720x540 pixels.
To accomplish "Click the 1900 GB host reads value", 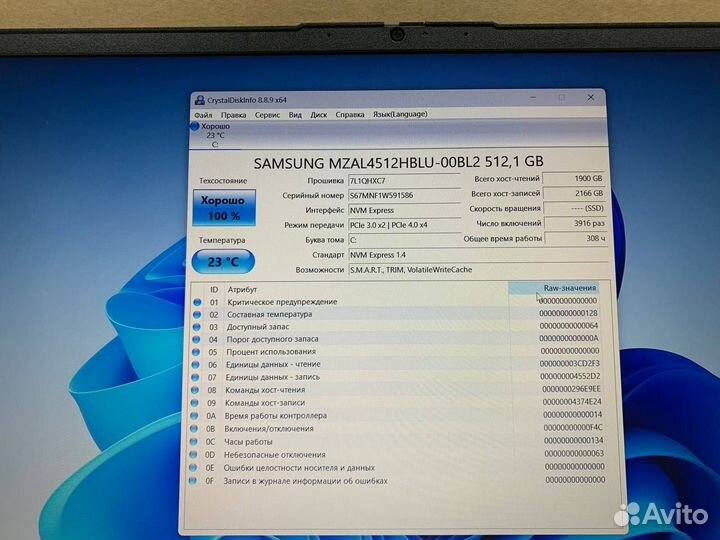I will tap(574, 178).
